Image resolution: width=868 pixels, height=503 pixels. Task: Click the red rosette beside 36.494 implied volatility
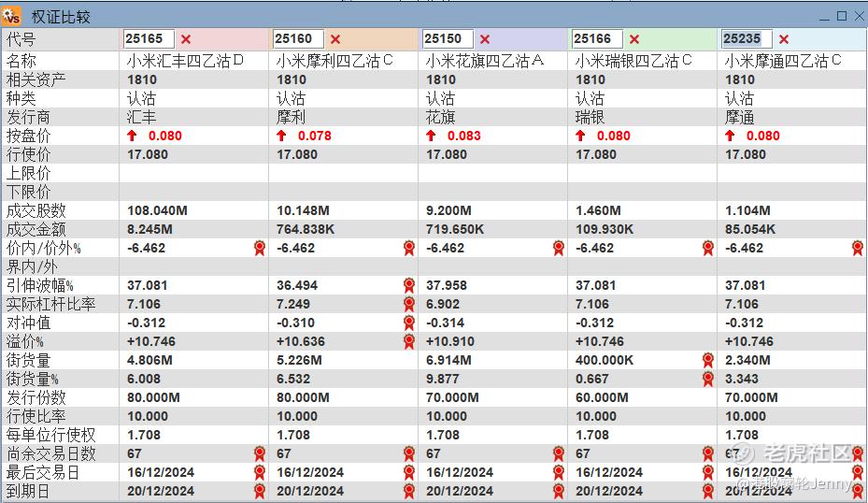[x=409, y=285]
